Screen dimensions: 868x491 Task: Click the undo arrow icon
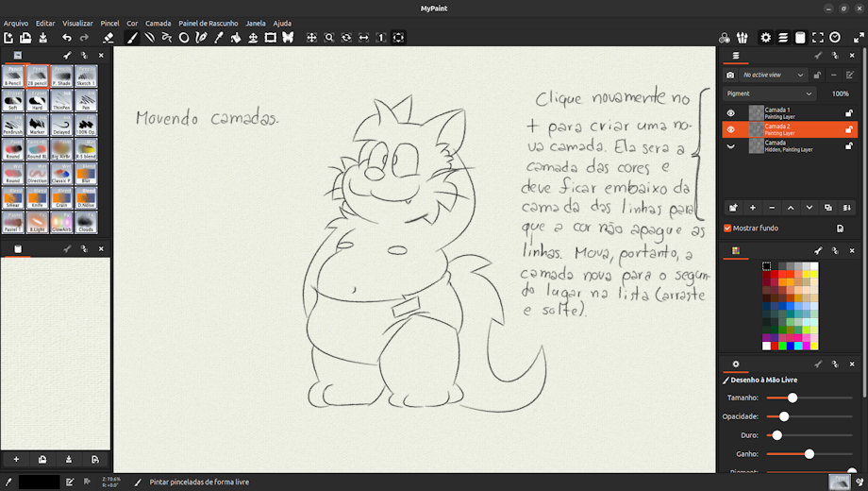click(67, 38)
